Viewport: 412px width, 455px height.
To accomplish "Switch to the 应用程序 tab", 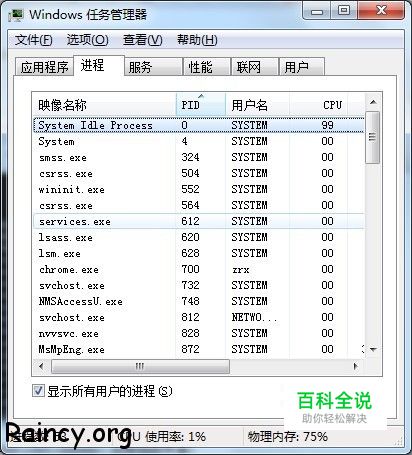I will click(44, 67).
